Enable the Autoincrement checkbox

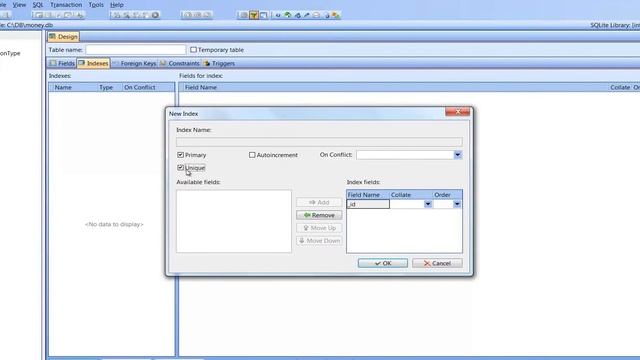252,155
